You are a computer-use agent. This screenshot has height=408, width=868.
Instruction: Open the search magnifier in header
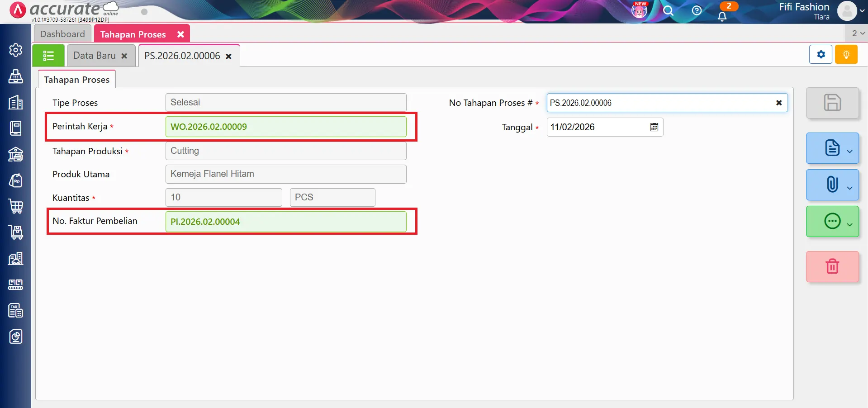tap(668, 11)
